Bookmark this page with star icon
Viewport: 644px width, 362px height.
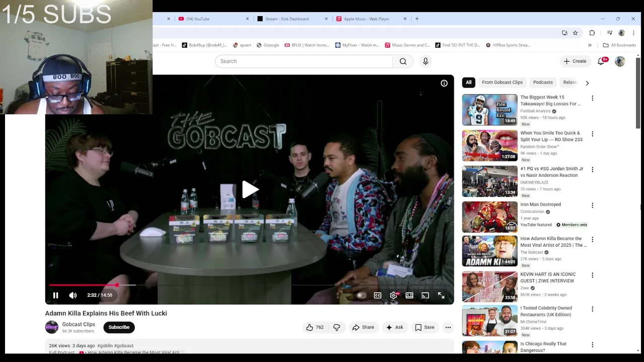coord(575,33)
